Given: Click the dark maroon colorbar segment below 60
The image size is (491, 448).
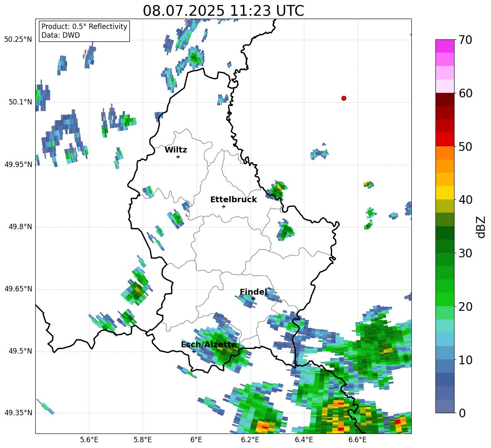Looking at the screenshot, I should 445,99.
